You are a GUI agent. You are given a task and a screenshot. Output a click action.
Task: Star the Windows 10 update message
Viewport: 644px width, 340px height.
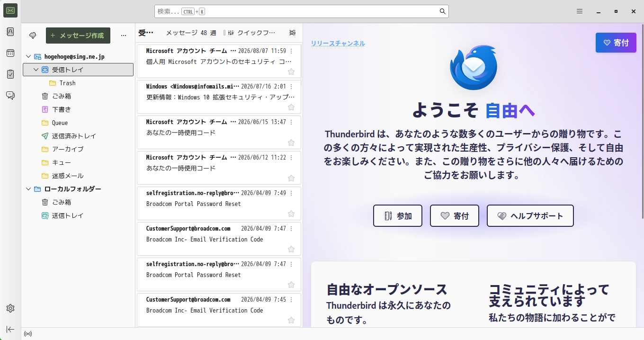291,107
